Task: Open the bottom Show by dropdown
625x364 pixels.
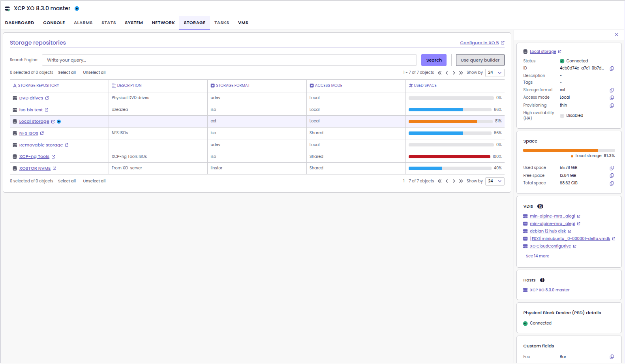Action: 494,181
